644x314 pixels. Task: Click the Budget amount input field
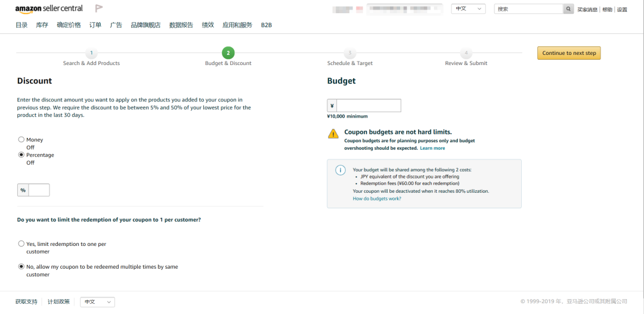tap(369, 106)
